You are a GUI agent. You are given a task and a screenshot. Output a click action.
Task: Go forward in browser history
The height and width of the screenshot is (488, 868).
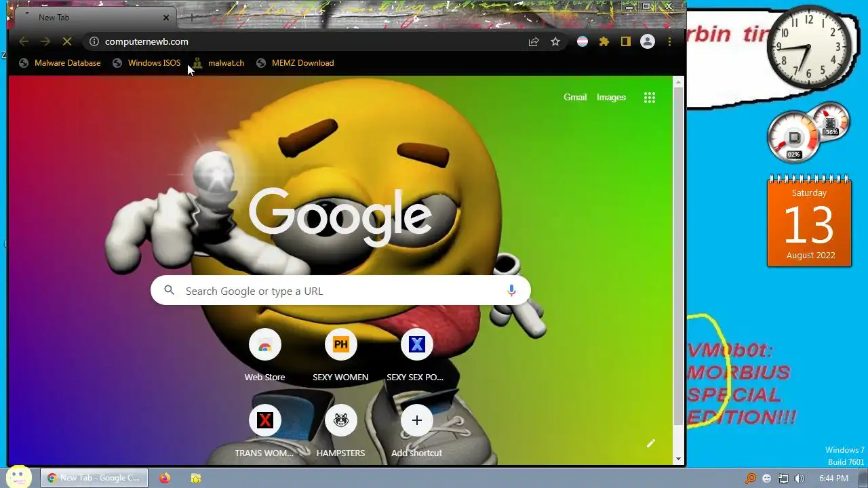45,41
